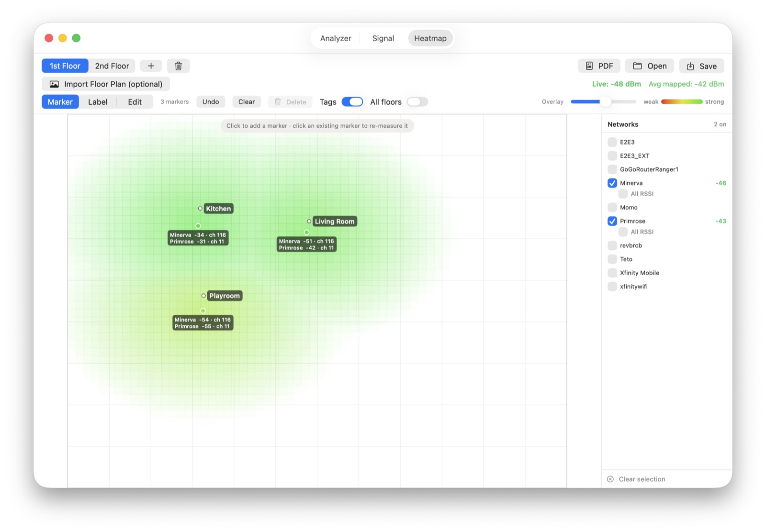
Task: Clear all markers
Action: coord(247,102)
